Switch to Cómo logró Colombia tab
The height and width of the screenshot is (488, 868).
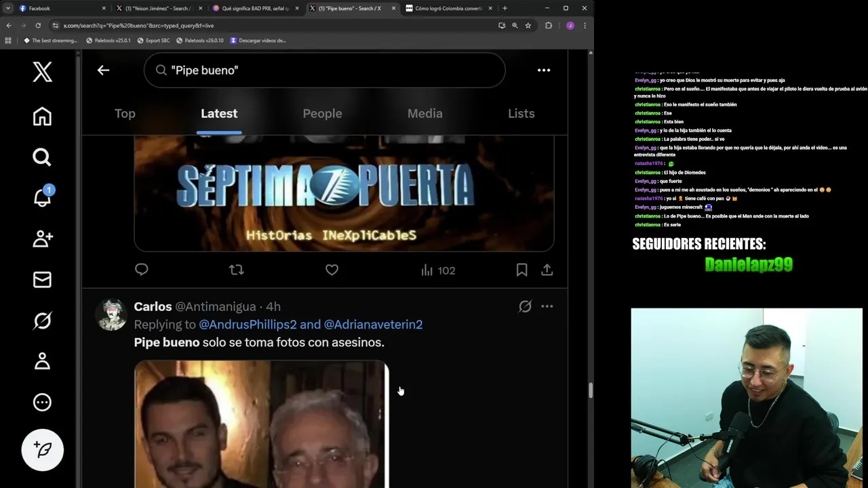(x=449, y=8)
